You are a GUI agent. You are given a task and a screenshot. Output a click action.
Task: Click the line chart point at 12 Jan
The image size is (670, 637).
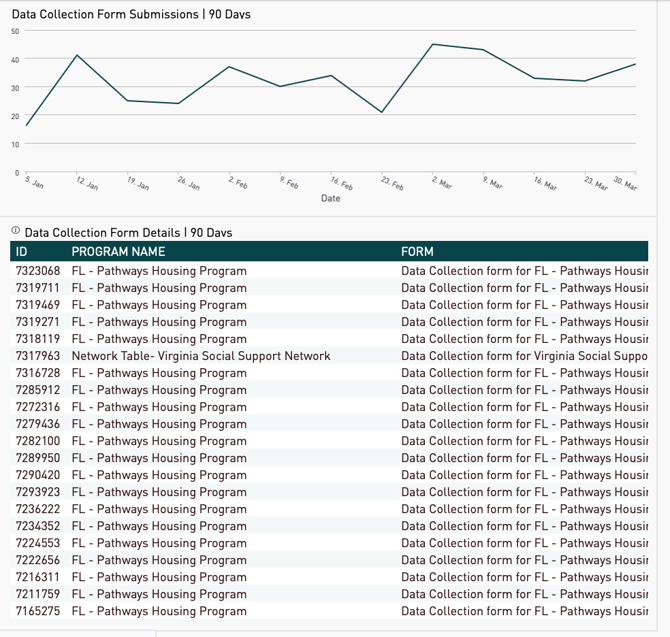pos(77,55)
